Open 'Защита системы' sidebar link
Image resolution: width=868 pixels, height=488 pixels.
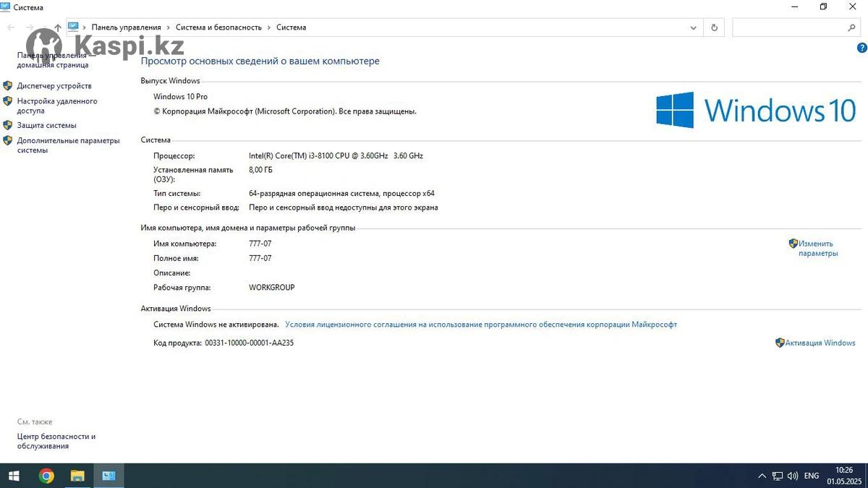tap(46, 125)
